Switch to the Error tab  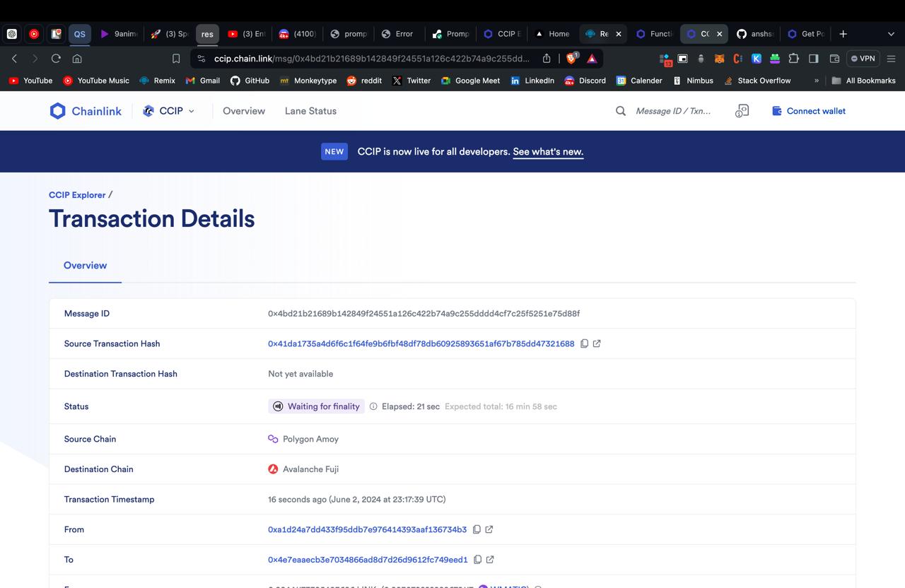coord(397,34)
